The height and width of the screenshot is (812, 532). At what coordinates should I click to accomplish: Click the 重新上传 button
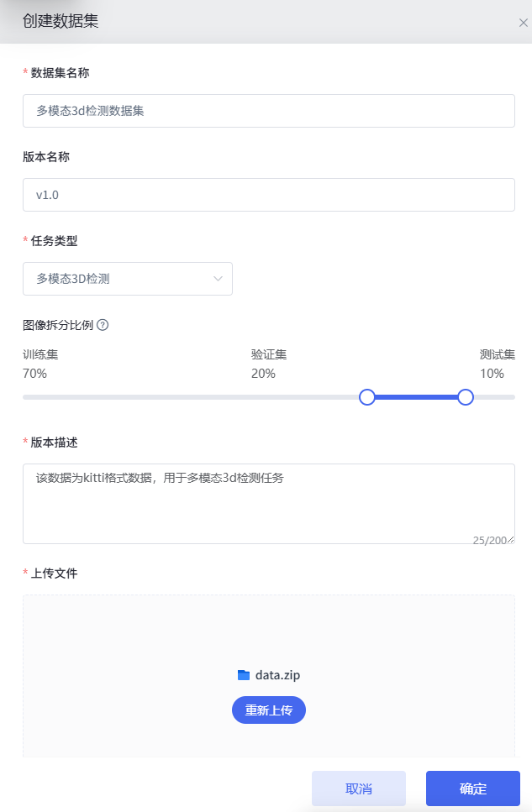269,710
